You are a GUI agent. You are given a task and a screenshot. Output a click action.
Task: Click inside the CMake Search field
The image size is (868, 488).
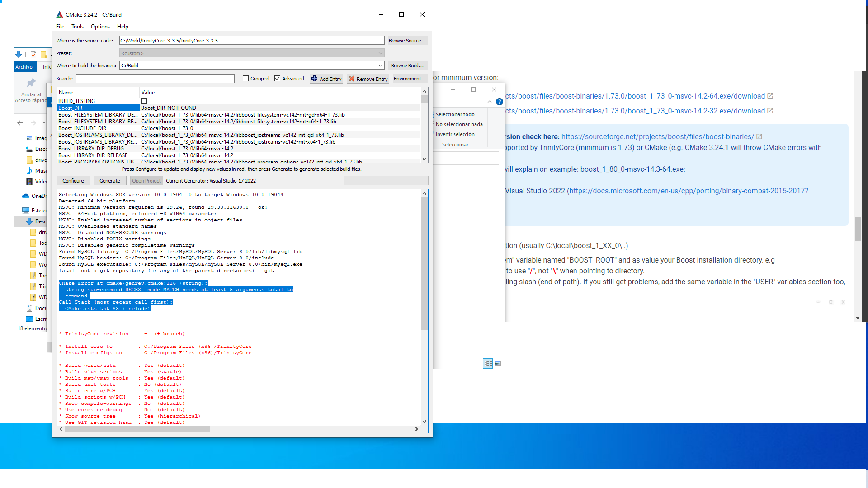(x=155, y=79)
